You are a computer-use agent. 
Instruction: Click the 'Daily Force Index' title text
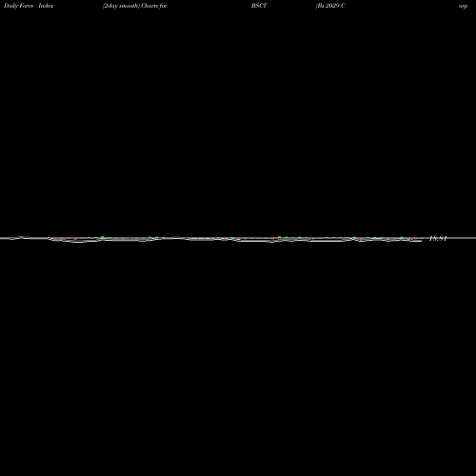[29, 6]
